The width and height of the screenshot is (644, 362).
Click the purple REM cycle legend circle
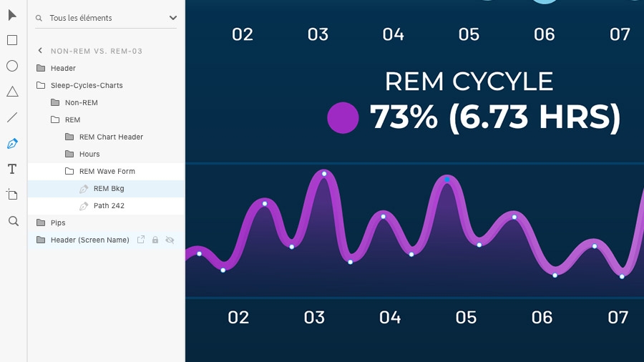pyautogui.click(x=343, y=118)
